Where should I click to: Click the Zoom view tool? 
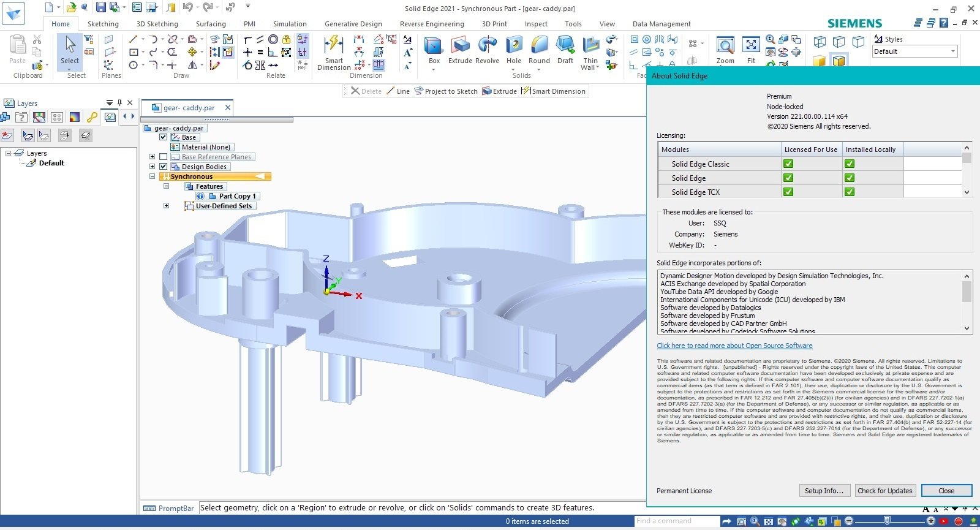tap(725, 51)
